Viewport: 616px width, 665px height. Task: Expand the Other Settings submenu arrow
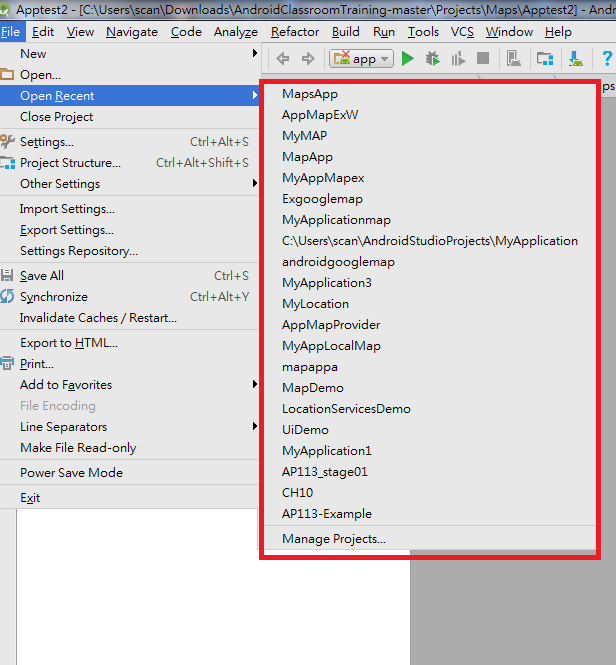click(255, 183)
